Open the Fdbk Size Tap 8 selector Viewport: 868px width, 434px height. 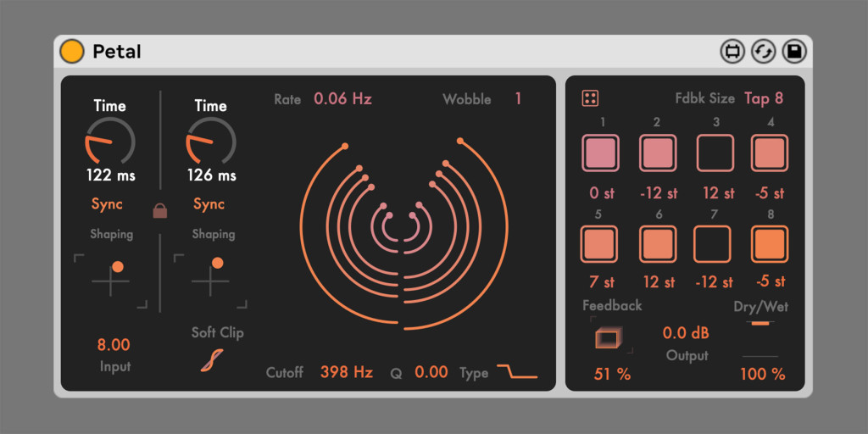pyautogui.click(x=763, y=98)
